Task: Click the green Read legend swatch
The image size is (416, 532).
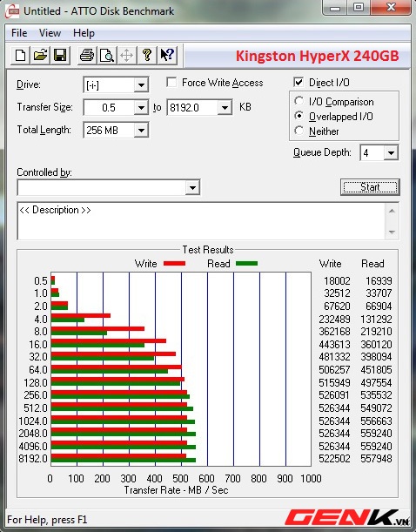Action: 246,263
